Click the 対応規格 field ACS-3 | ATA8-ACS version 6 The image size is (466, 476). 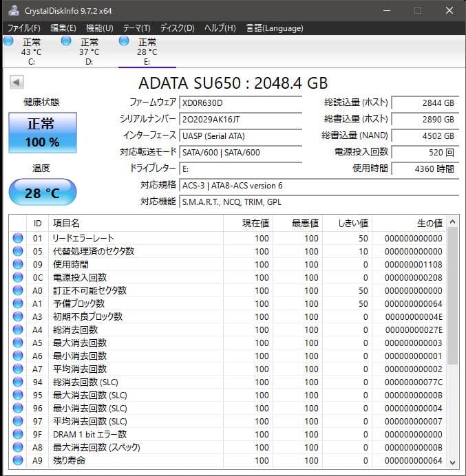click(x=319, y=185)
